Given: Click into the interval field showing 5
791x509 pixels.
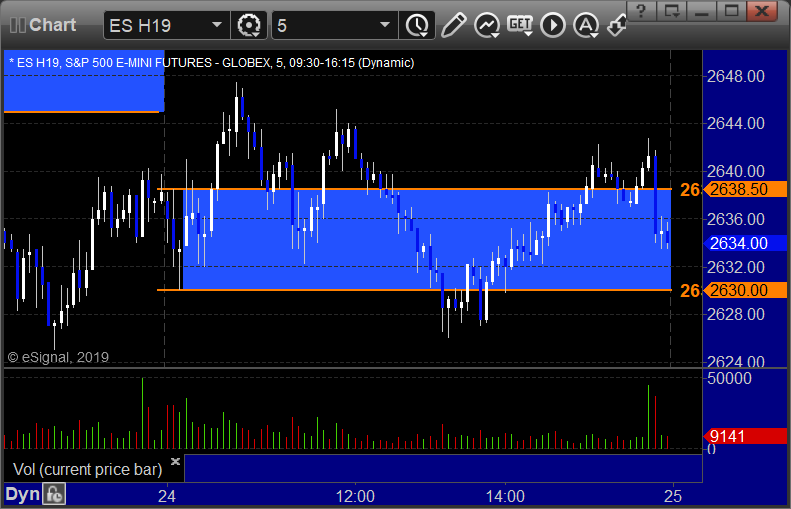Looking at the screenshot, I should pos(334,25).
